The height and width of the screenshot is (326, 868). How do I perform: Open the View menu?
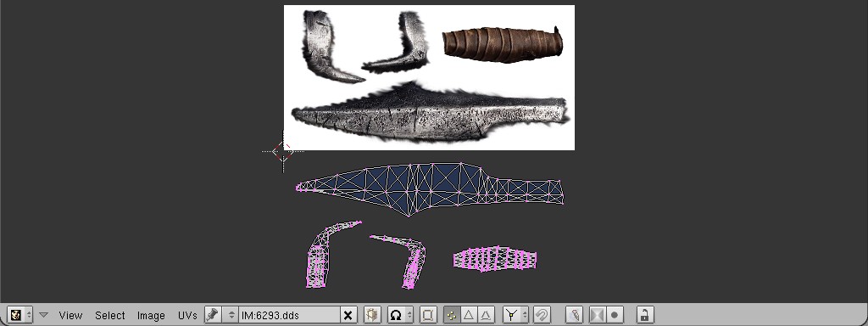coord(70,315)
